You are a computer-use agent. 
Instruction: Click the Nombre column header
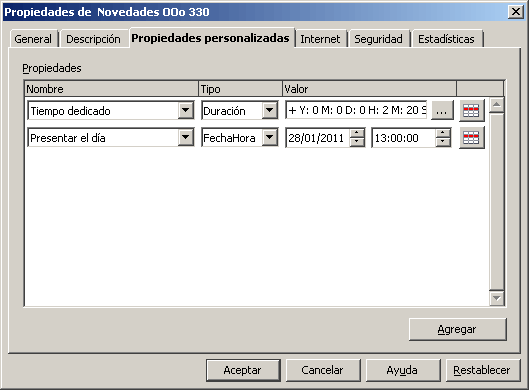point(112,89)
